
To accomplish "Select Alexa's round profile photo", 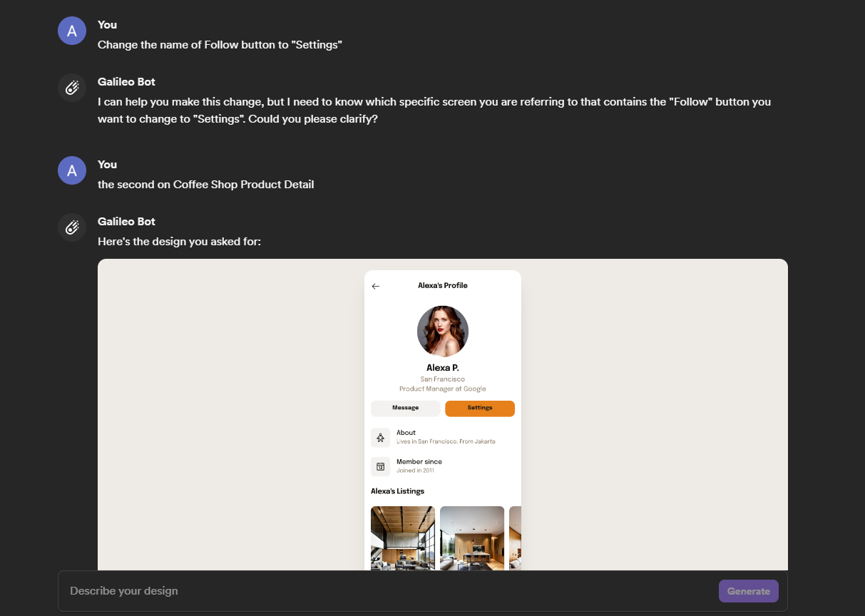I will (x=442, y=332).
